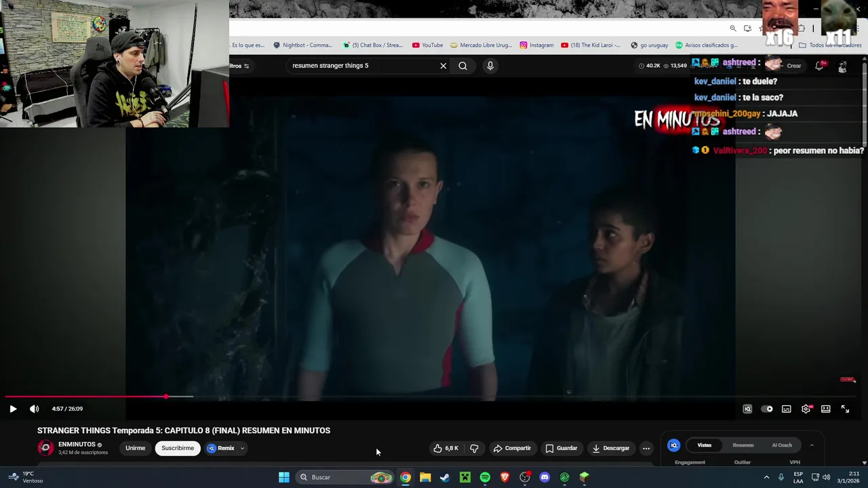Open the (5) Chat Box / Strea... bookmark
Image resolution: width=868 pixels, height=488 pixels.
click(x=372, y=45)
